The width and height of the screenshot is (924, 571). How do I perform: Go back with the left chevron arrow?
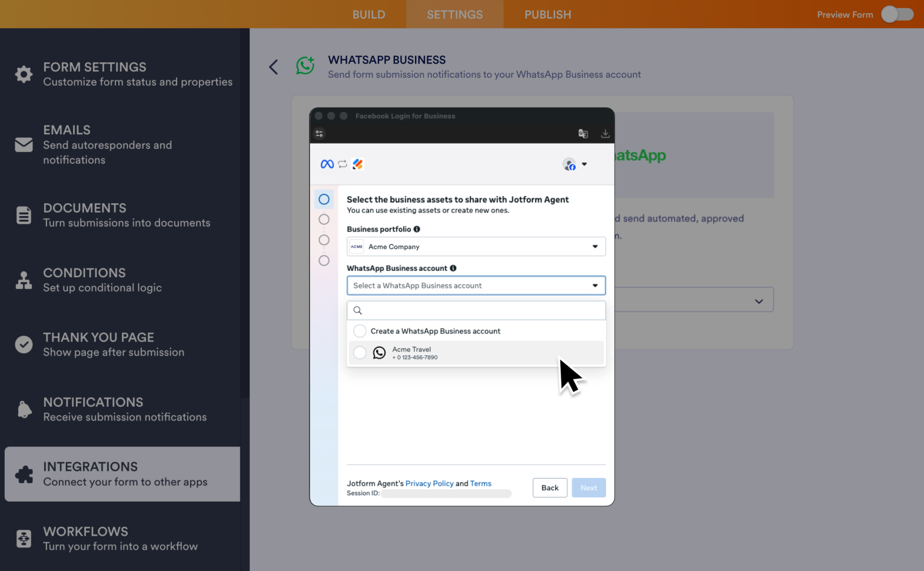(x=274, y=67)
